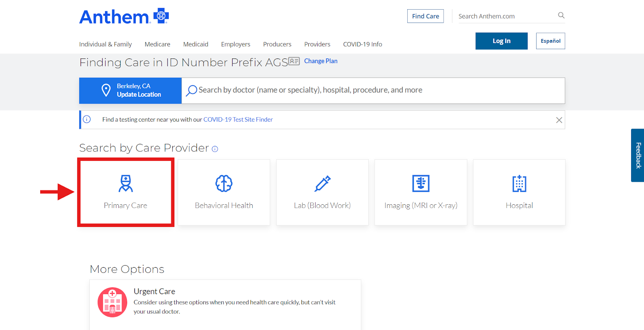Viewport: 644px width, 330px height.
Task: Open the Feedback side tab
Action: point(638,156)
